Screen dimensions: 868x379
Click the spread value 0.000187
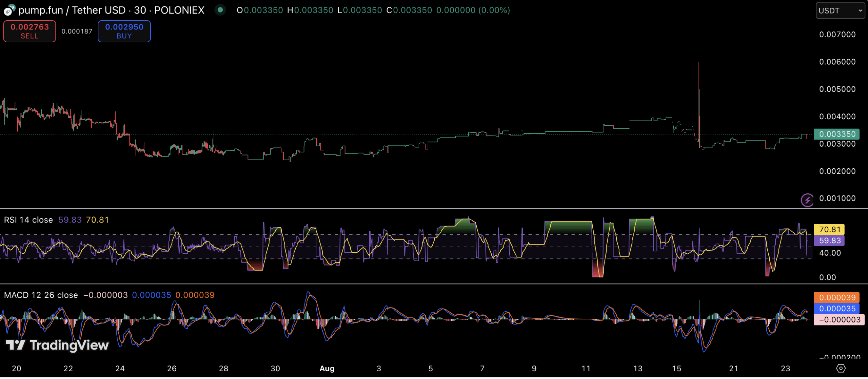[77, 31]
